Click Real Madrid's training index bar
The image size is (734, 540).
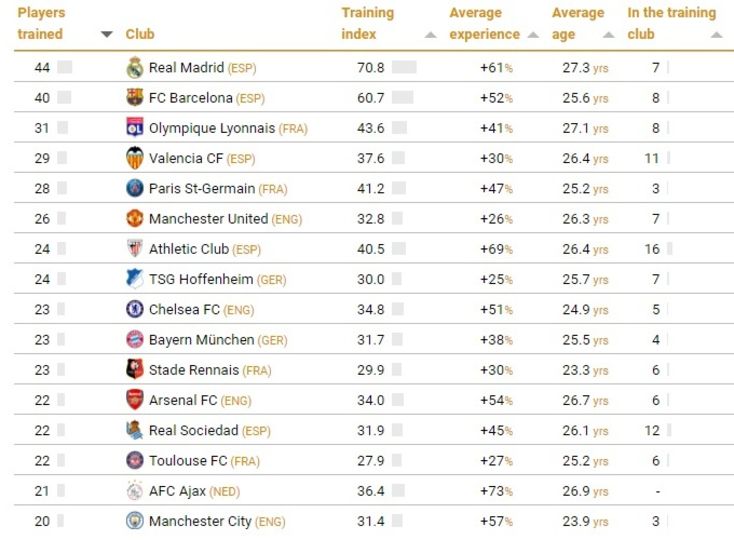click(403, 68)
